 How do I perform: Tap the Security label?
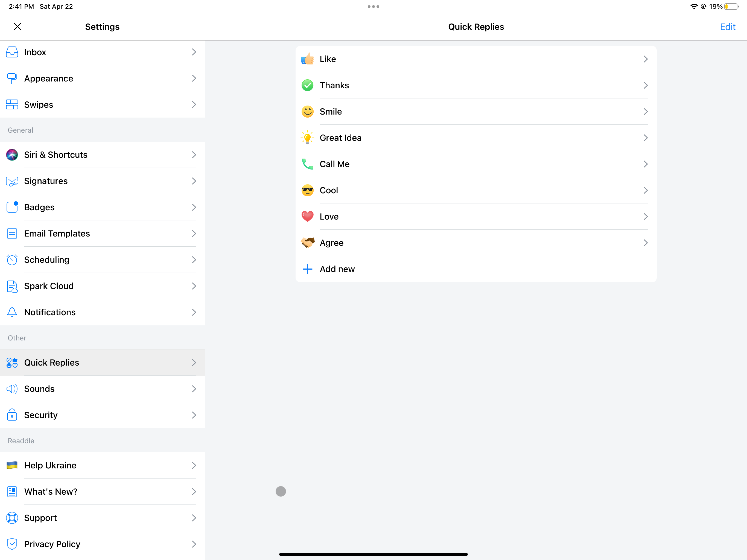pyautogui.click(x=41, y=415)
